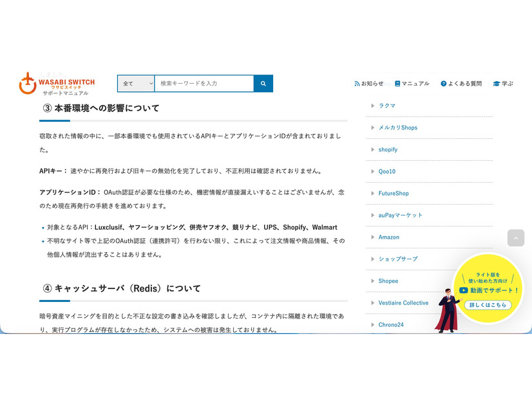
Task: Open the FutureShop sidebar link
Action: (x=394, y=193)
